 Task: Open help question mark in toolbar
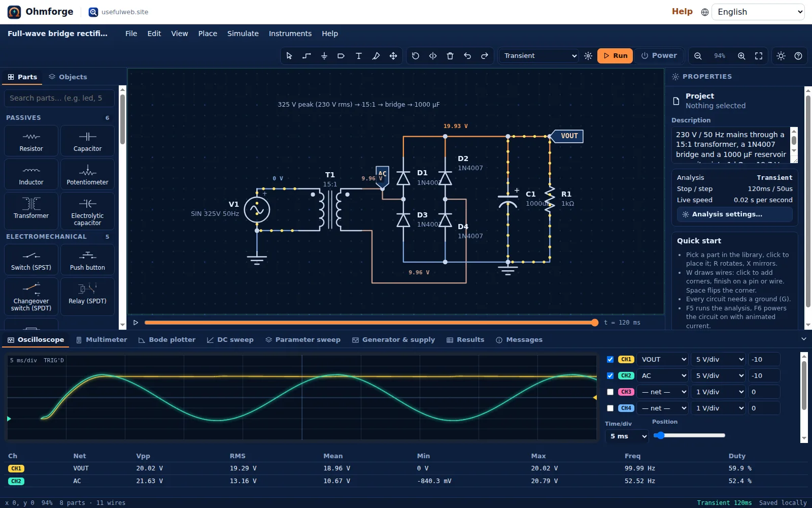(798, 56)
